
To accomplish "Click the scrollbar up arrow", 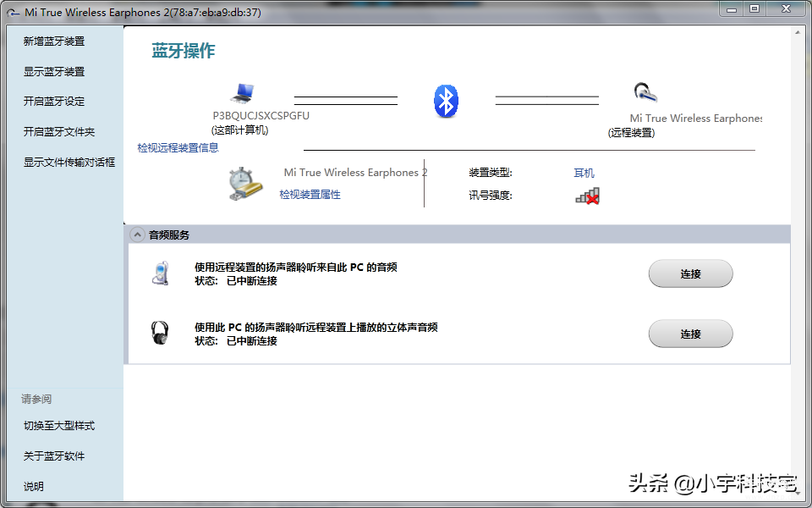I will 798,33.
